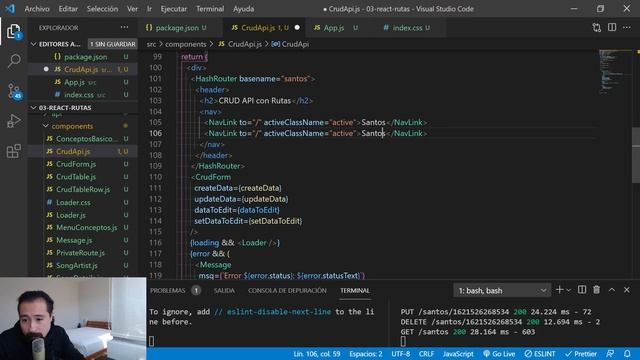
Task: Change indentation via 'Espacios: 2'
Action: pos(366,354)
